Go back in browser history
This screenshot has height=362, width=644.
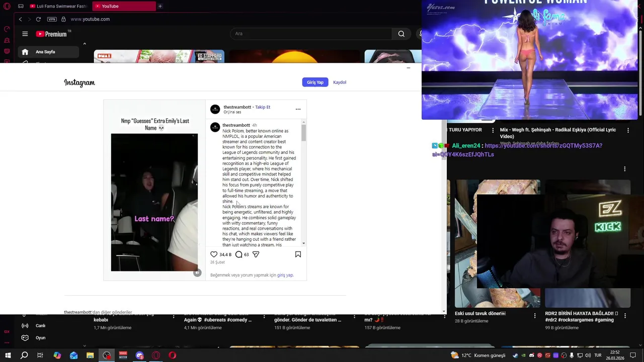(x=20, y=19)
